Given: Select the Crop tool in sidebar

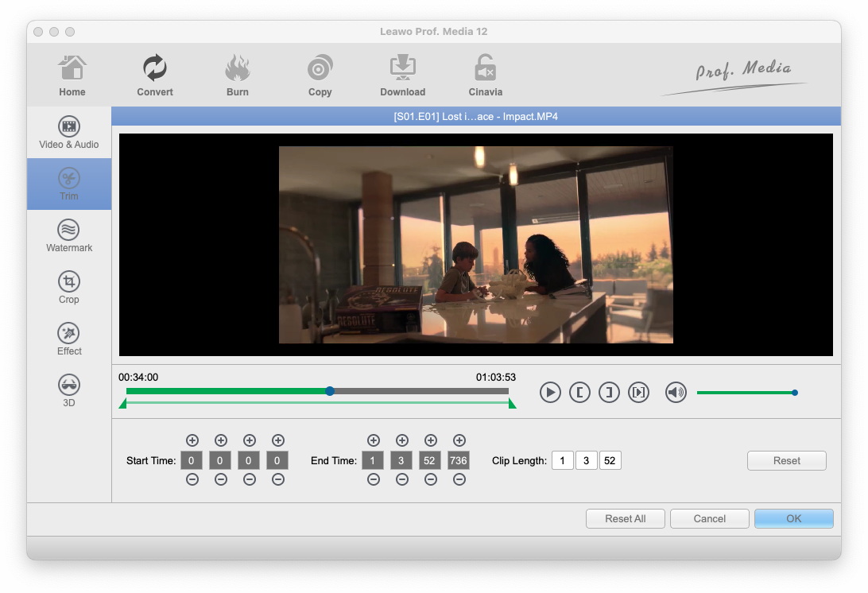Looking at the screenshot, I should pos(69,288).
